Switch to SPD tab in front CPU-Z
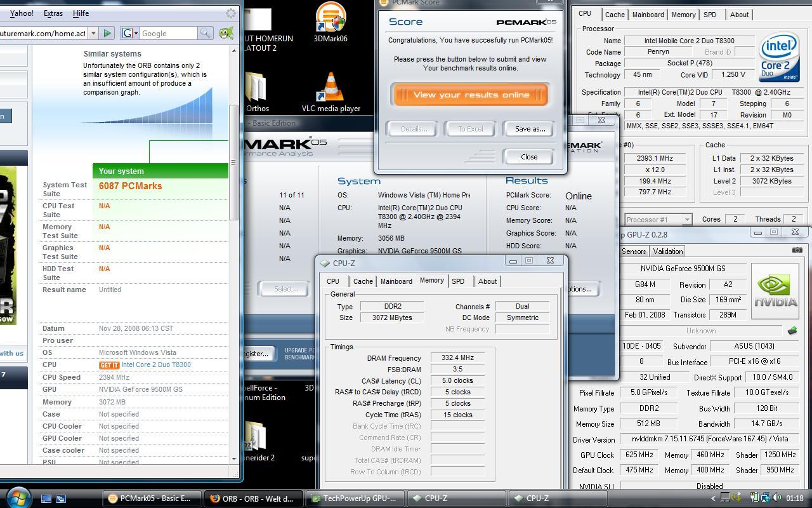The width and height of the screenshot is (812, 508). [458, 281]
